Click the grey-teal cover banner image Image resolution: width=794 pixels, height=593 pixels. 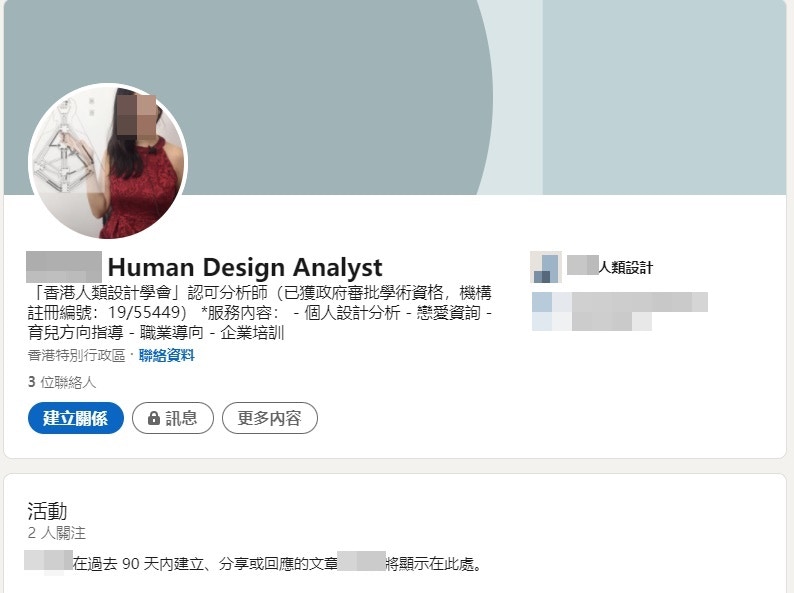click(300, 80)
